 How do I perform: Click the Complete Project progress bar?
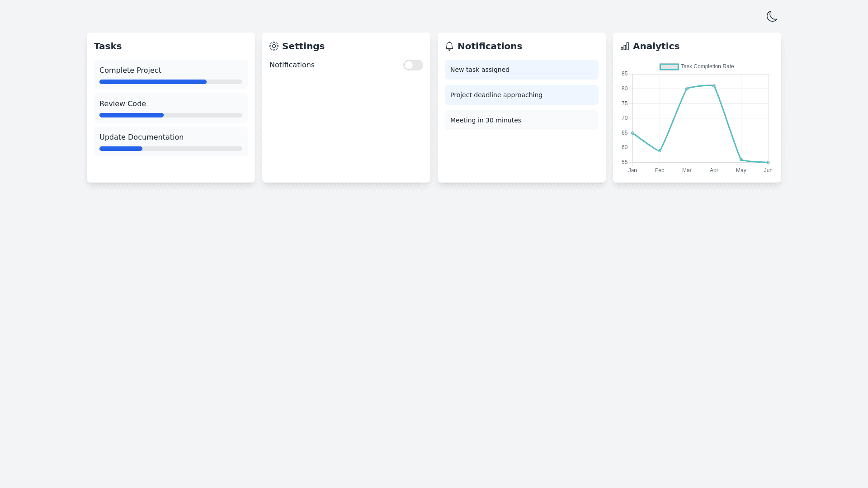coord(170,82)
